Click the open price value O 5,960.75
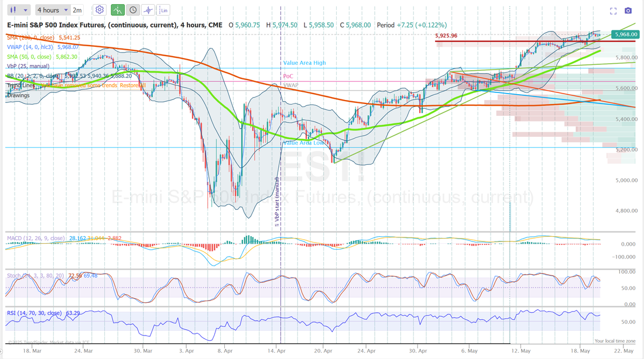Viewport: 644px width, 359px height. (244, 25)
